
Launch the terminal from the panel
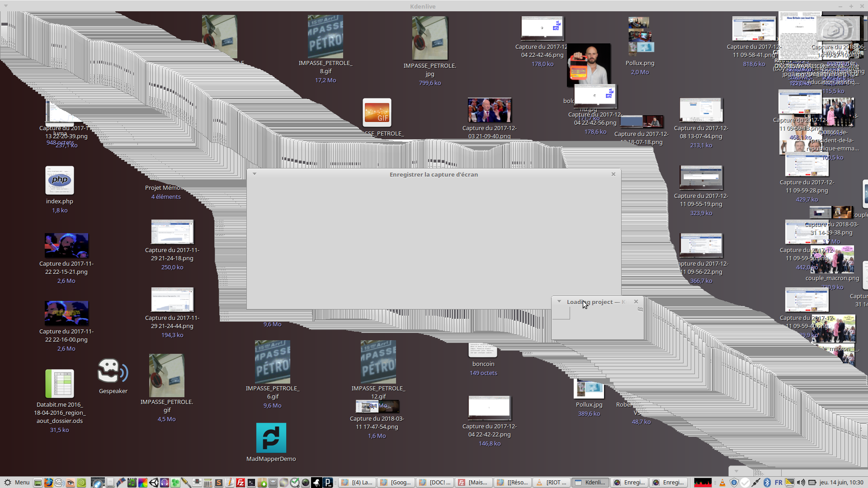tap(251, 483)
